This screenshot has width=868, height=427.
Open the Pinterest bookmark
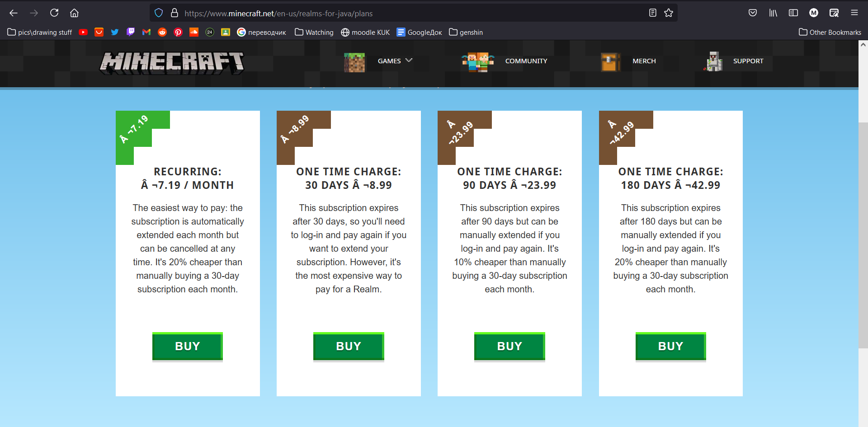pos(178,32)
